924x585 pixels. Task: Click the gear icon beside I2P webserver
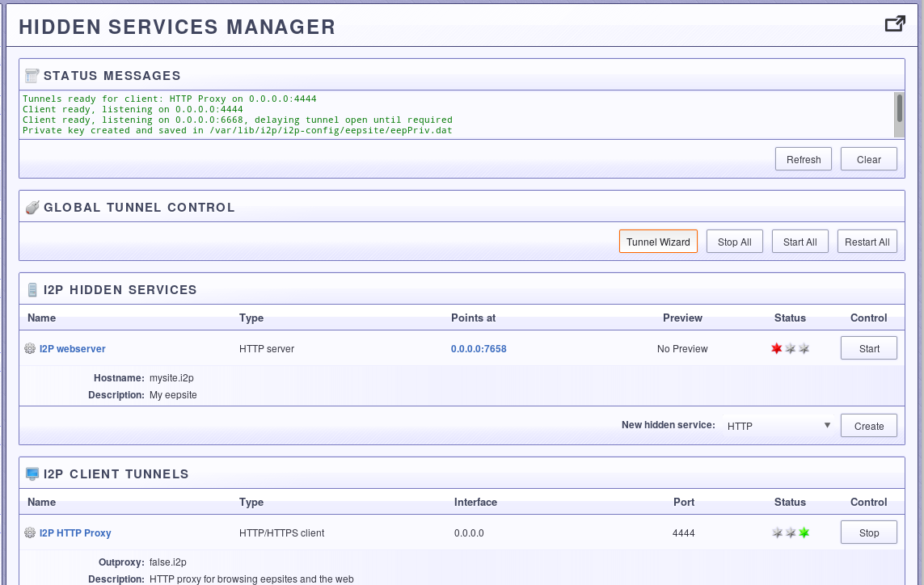click(x=30, y=349)
